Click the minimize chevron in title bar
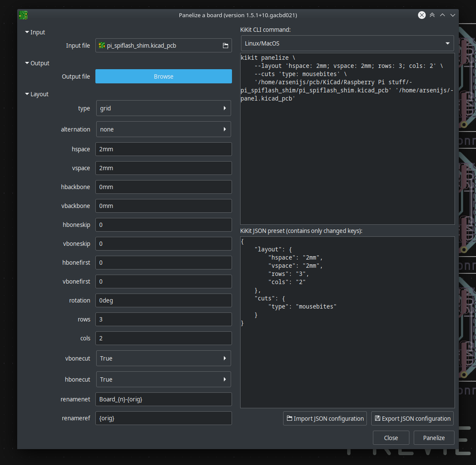This screenshot has height=465, width=476. point(452,15)
